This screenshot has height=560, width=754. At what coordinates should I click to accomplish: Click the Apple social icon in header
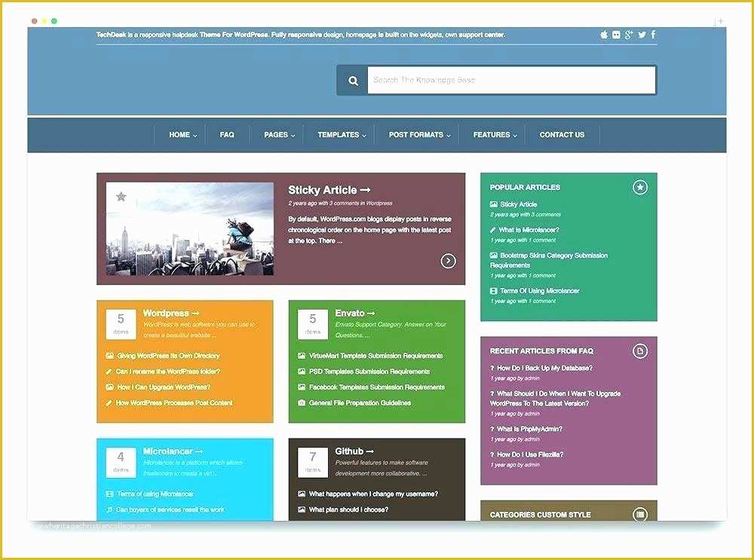[x=604, y=35]
